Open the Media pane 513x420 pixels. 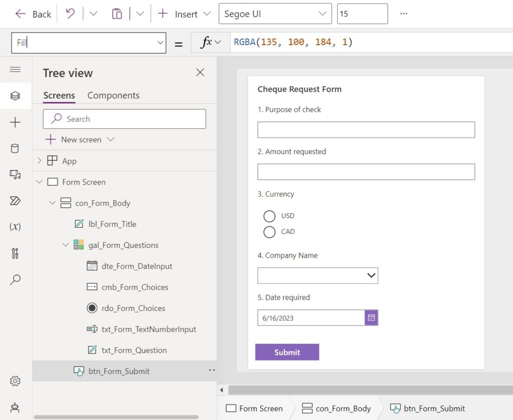point(16,174)
